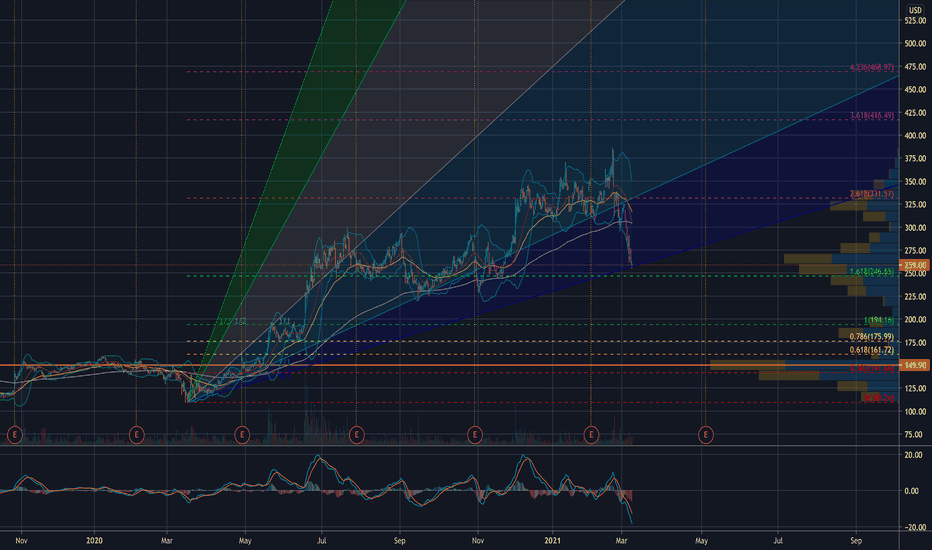Click the 2021 label on time axis
The image size is (932, 550).
click(553, 540)
